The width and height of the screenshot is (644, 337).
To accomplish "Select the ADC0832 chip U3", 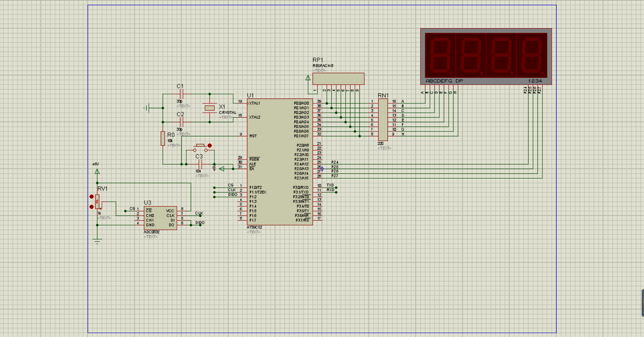I will pos(160,218).
